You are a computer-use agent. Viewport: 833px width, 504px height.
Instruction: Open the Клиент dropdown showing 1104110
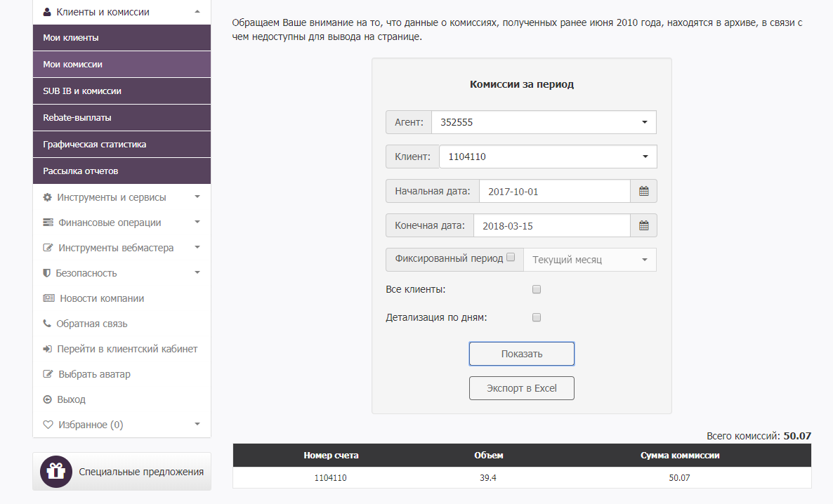click(548, 157)
